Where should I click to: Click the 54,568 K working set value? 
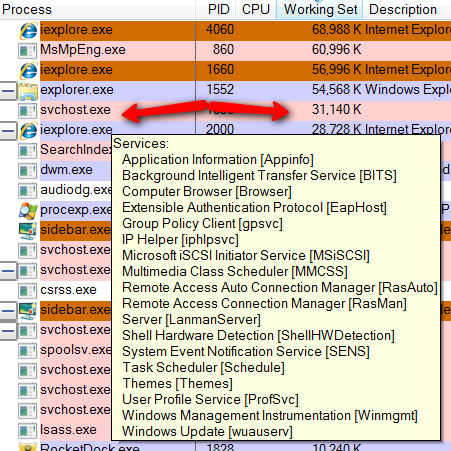click(337, 90)
